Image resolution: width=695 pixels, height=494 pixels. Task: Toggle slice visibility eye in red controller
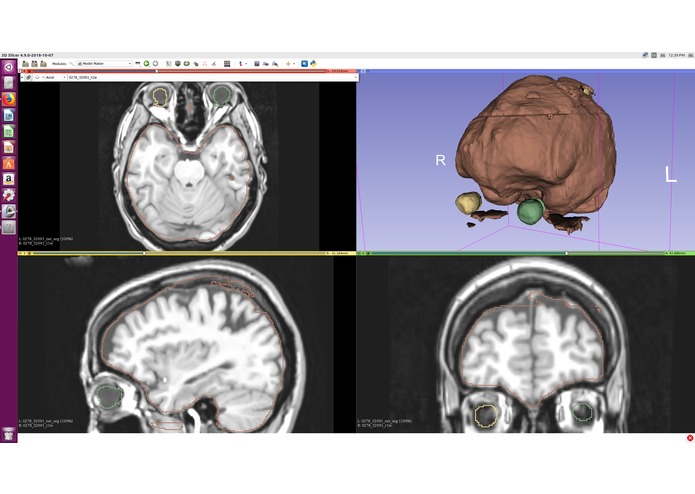point(37,77)
